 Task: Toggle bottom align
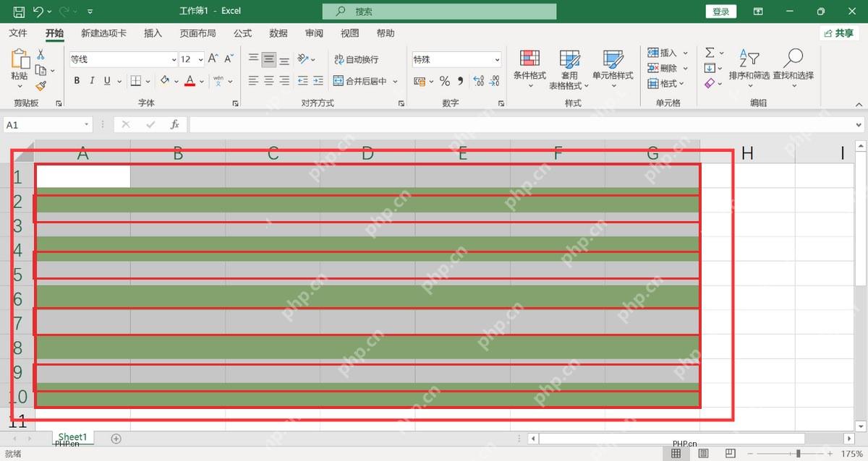(x=285, y=59)
